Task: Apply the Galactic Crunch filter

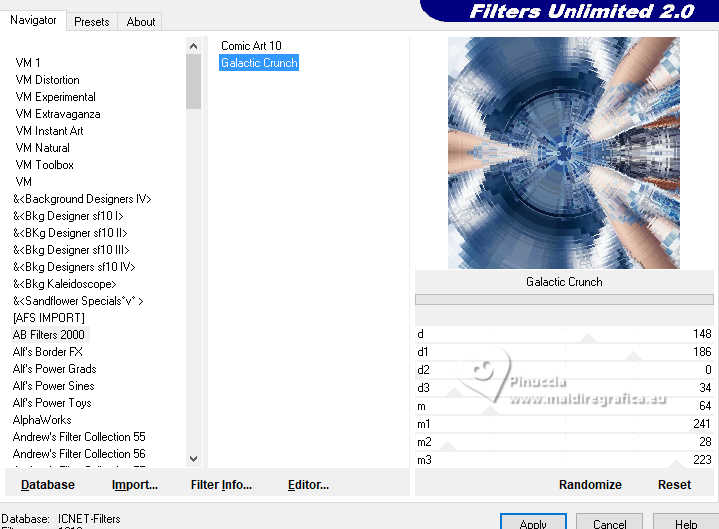Action: [x=533, y=522]
